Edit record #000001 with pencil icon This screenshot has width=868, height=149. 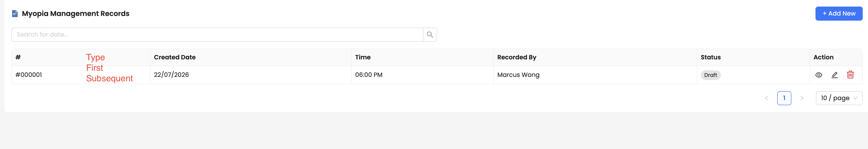834,75
